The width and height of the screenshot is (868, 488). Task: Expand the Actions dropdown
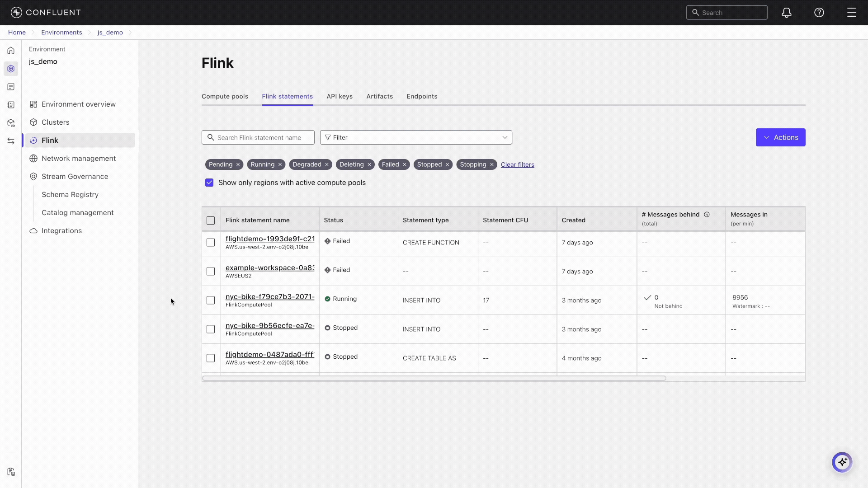(780, 137)
